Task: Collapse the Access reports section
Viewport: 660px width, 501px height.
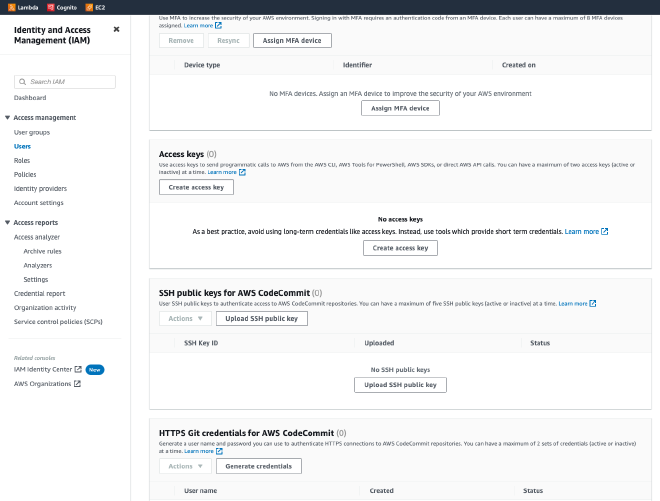Action: (x=8, y=222)
